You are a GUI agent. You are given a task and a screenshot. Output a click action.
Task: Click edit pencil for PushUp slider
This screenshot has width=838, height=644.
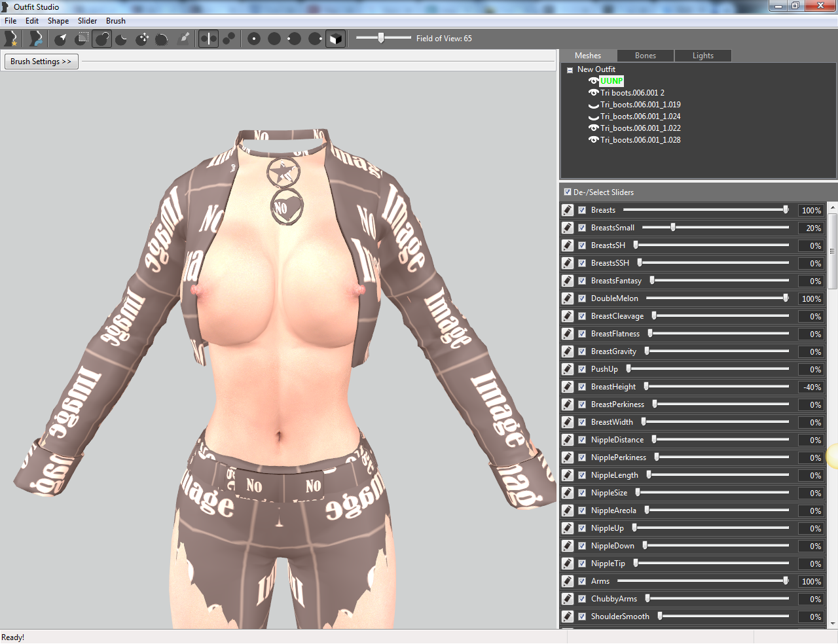pos(568,369)
